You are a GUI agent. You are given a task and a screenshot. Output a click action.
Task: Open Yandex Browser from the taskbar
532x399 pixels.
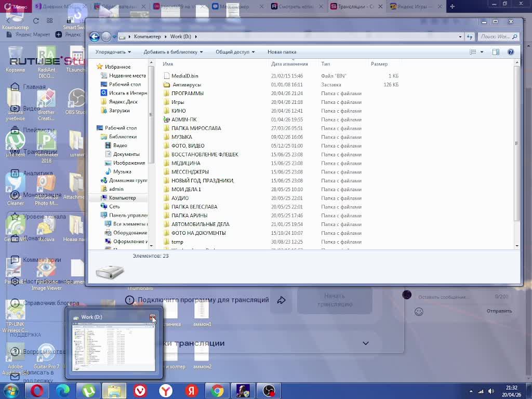point(166,391)
